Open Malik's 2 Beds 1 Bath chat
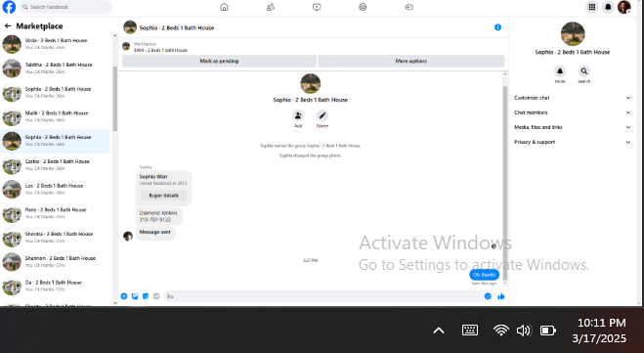Viewport: 644px width, 353px height. pyautogui.click(x=55, y=116)
